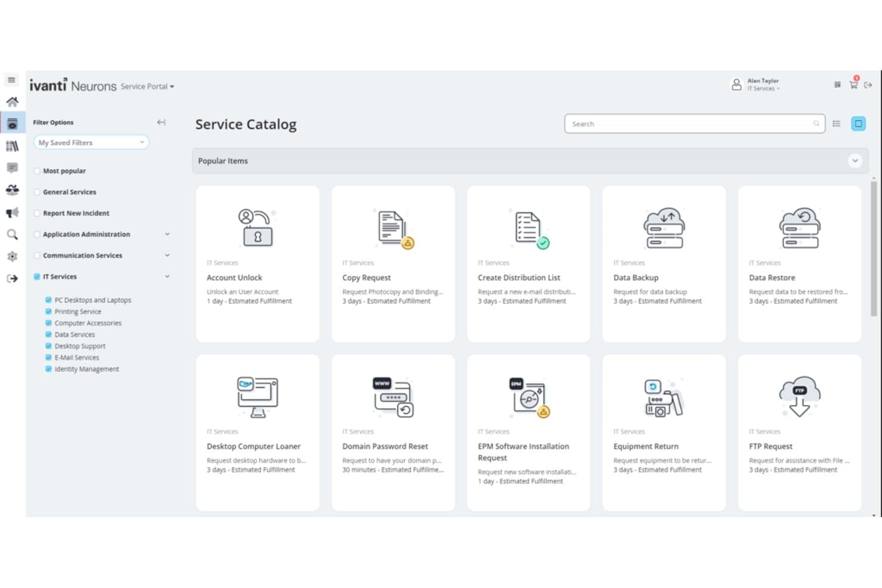The image size is (882, 588).
Task: Open the Alan Taylor user menu
Action: point(756,85)
